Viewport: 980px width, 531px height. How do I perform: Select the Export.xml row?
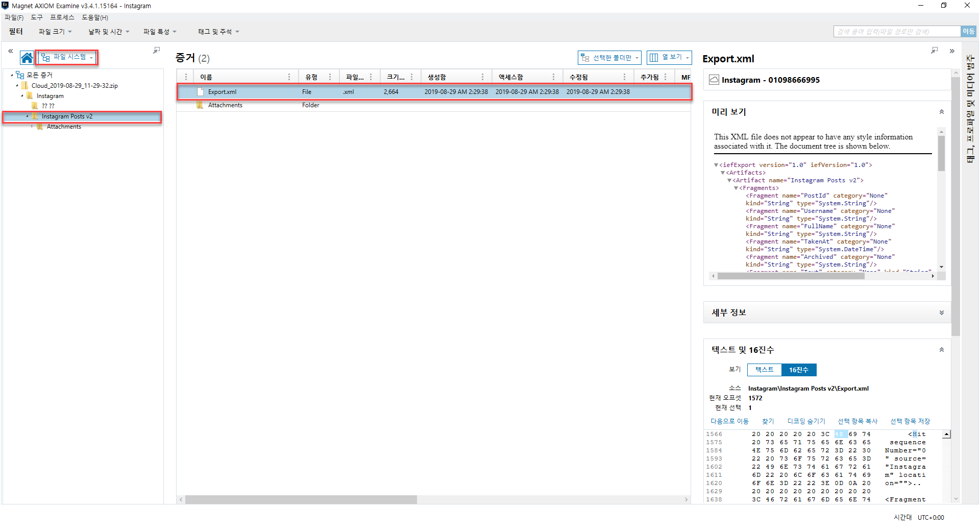434,92
